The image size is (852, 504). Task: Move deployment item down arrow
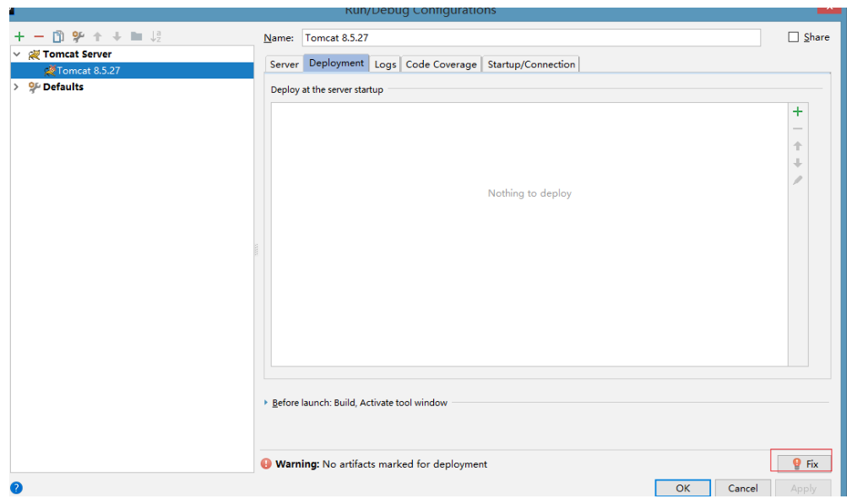798,163
